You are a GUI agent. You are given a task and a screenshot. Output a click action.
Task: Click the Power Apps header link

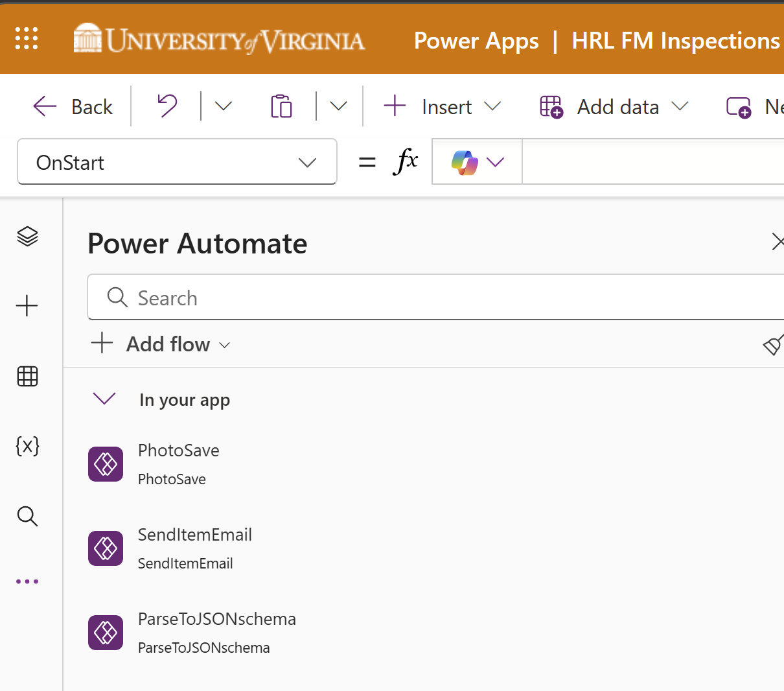pyautogui.click(x=476, y=41)
